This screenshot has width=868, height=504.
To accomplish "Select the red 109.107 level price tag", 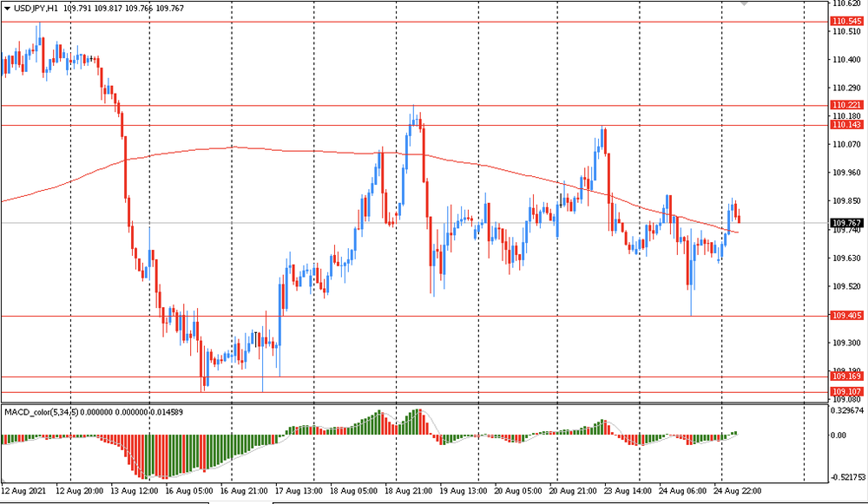I will point(847,392).
